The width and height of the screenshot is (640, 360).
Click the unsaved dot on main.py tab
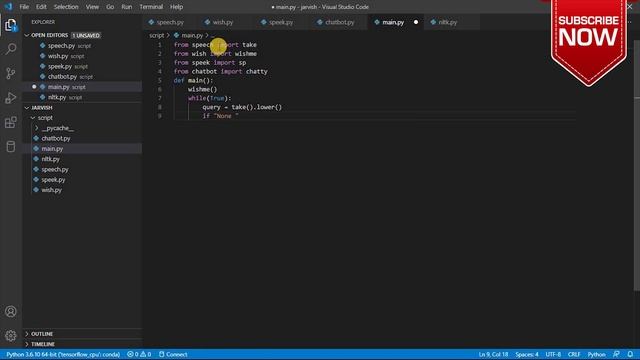click(x=416, y=22)
